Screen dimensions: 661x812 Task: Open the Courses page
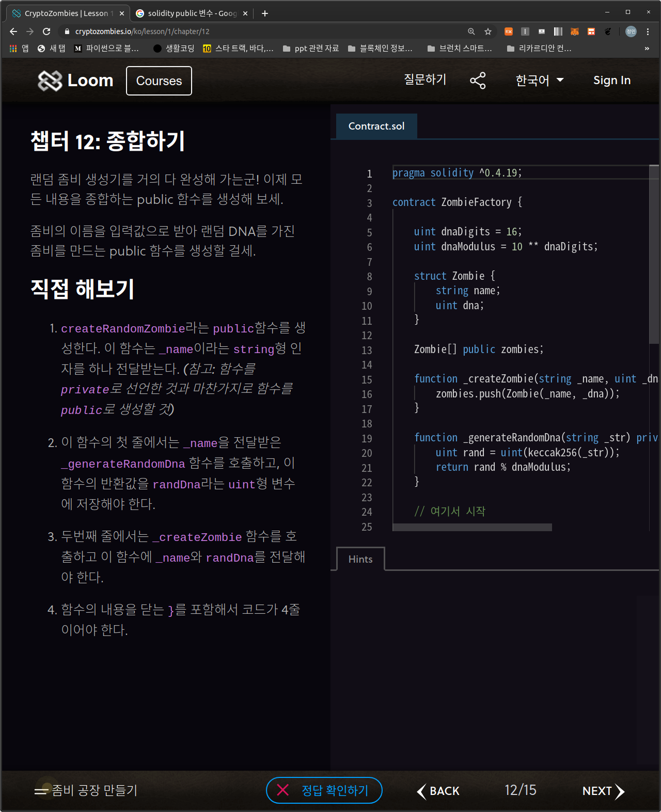pyautogui.click(x=159, y=81)
